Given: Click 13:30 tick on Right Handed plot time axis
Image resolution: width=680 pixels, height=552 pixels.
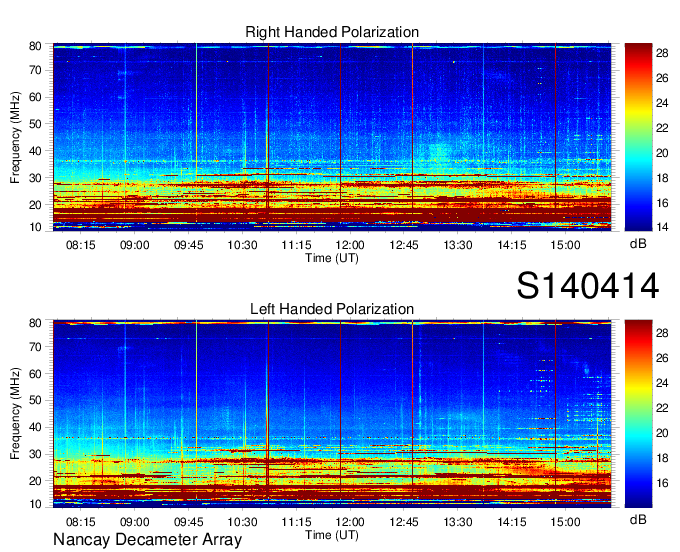Looking at the screenshot, I should point(458,245).
